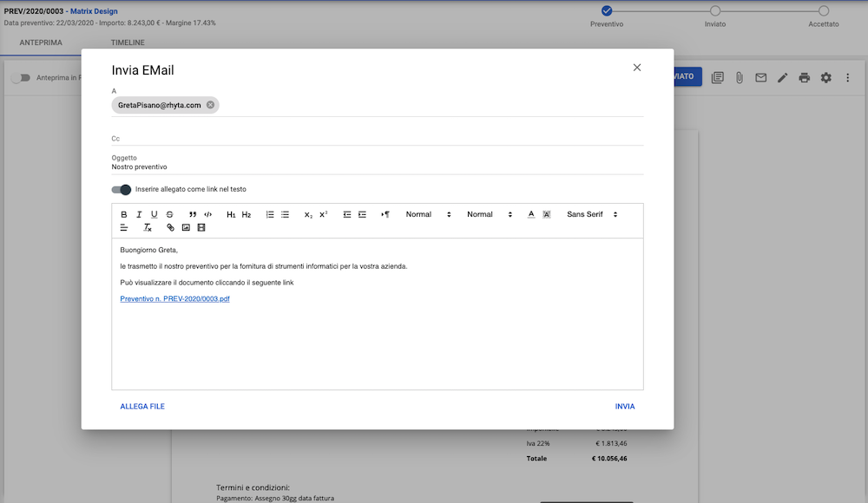
Task: Increase the text indent
Action: [362, 215]
